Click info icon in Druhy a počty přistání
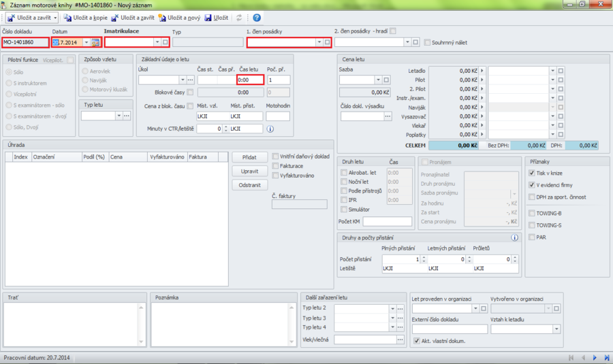This screenshot has width=613, height=364. (514, 237)
